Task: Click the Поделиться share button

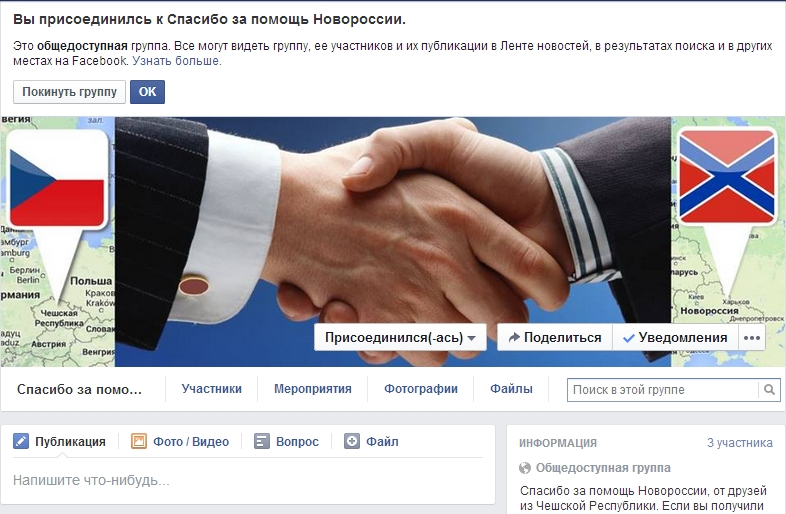Action: pos(555,338)
